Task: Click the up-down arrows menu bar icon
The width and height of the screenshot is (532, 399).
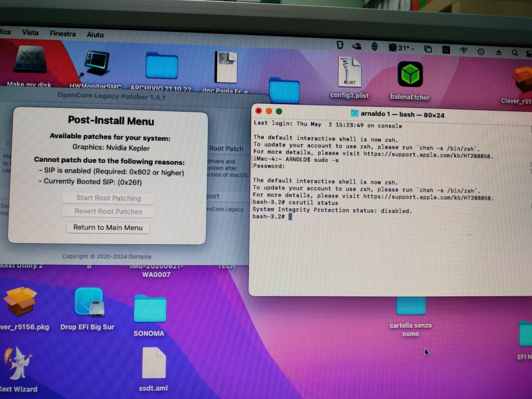Action: point(375,46)
